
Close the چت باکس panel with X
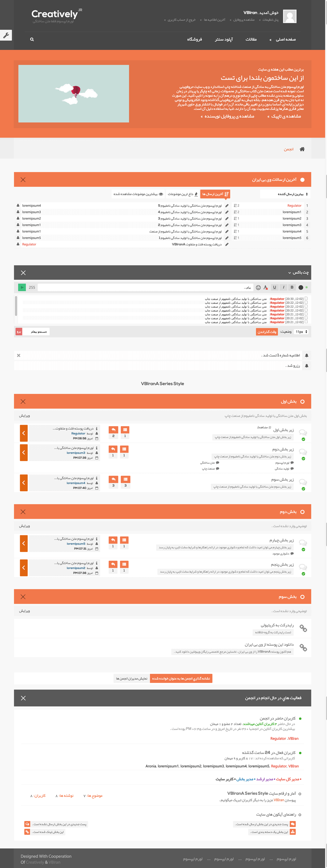point(23,273)
